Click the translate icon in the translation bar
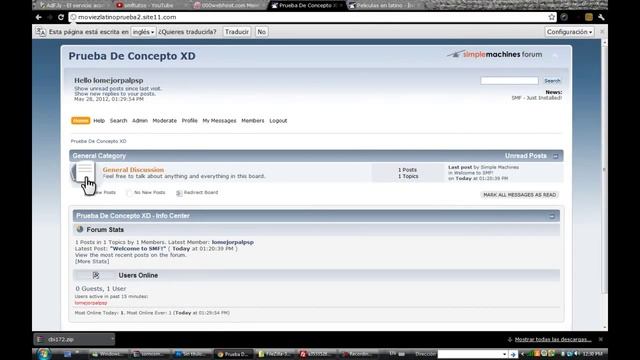 [x=40, y=32]
